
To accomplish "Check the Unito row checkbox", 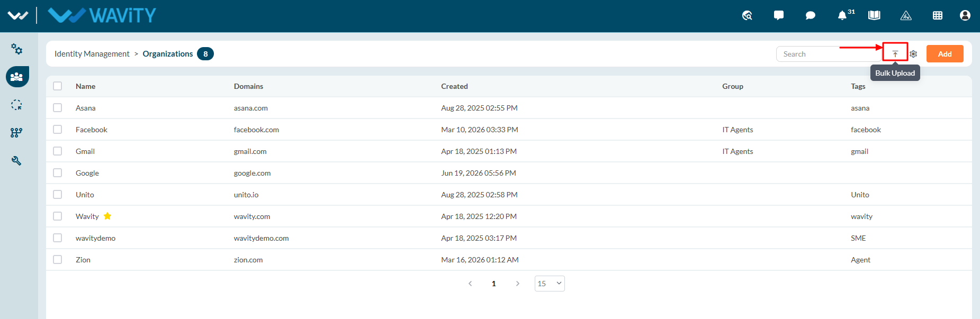I will coord(58,195).
